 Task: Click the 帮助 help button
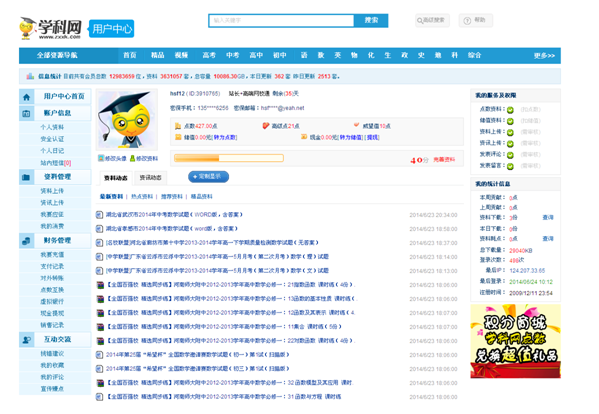(476, 20)
